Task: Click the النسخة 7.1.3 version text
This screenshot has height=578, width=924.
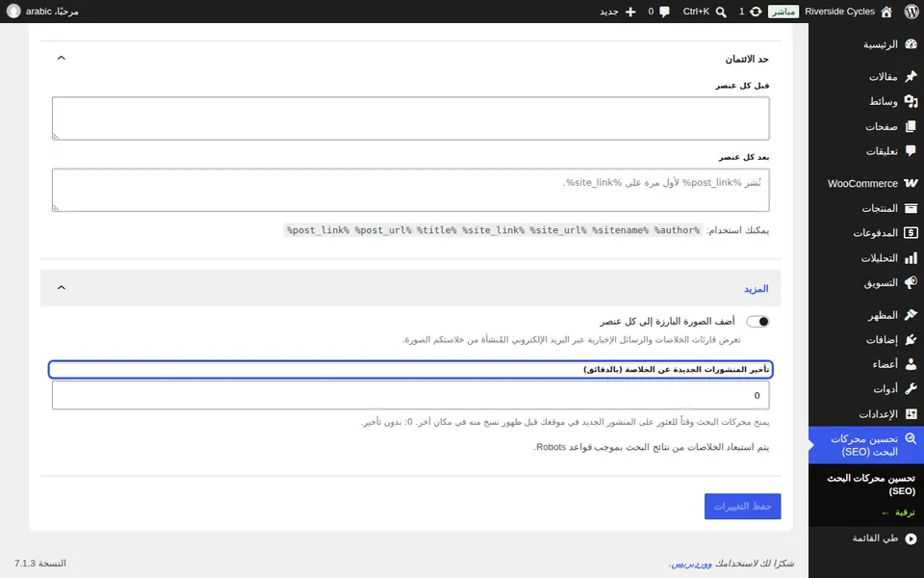Action: 40,564
